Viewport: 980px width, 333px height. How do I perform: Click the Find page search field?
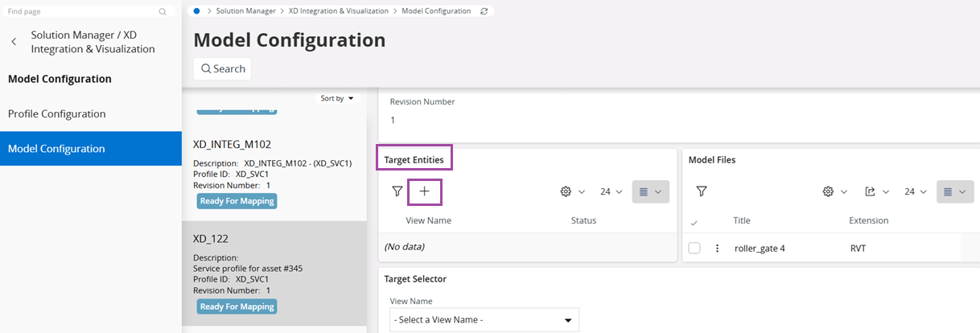pos(80,12)
